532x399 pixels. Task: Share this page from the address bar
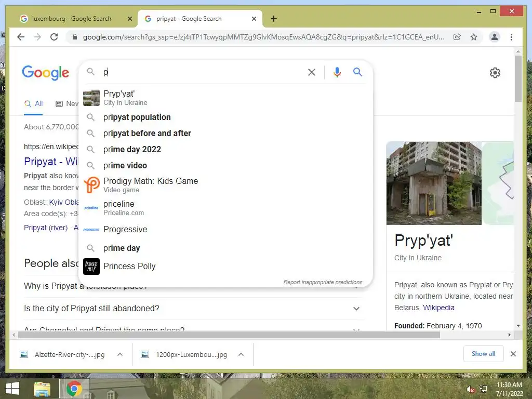click(x=457, y=37)
